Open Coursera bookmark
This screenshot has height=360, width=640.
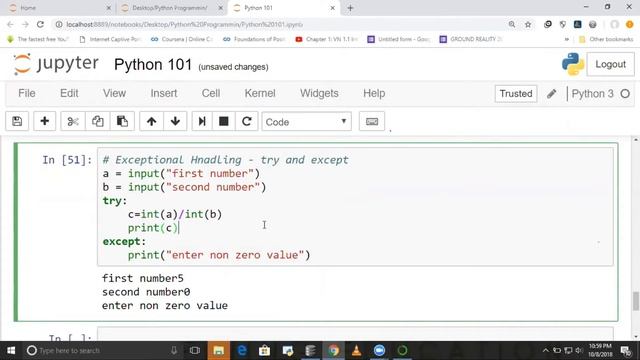tap(182, 39)
